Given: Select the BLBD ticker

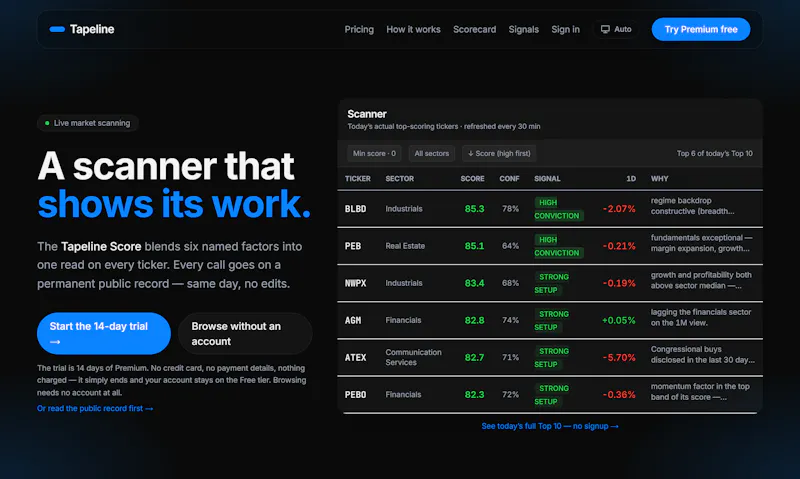Looking at the screenshot, I should tap(356, 209).
